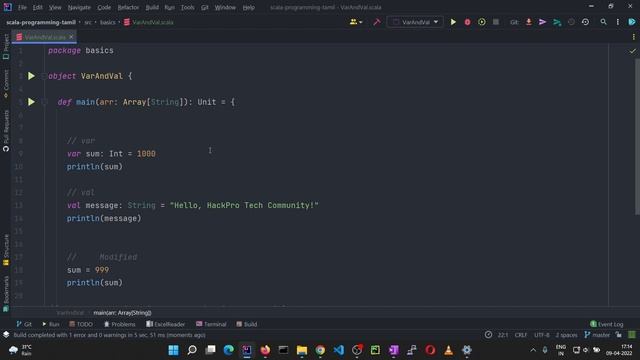640x360 pixels.
Task: Open the Navigate menu
Action: tap(79, 7)
